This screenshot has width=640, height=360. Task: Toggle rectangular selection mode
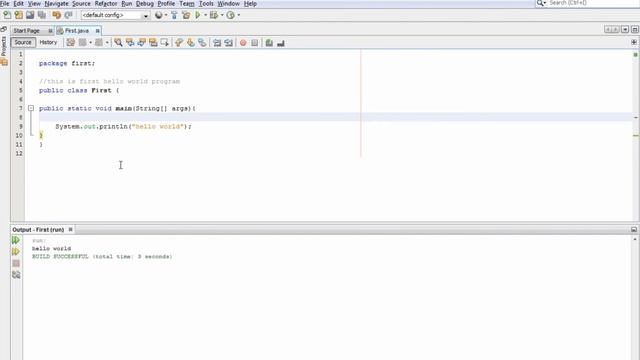pos(164,42)
